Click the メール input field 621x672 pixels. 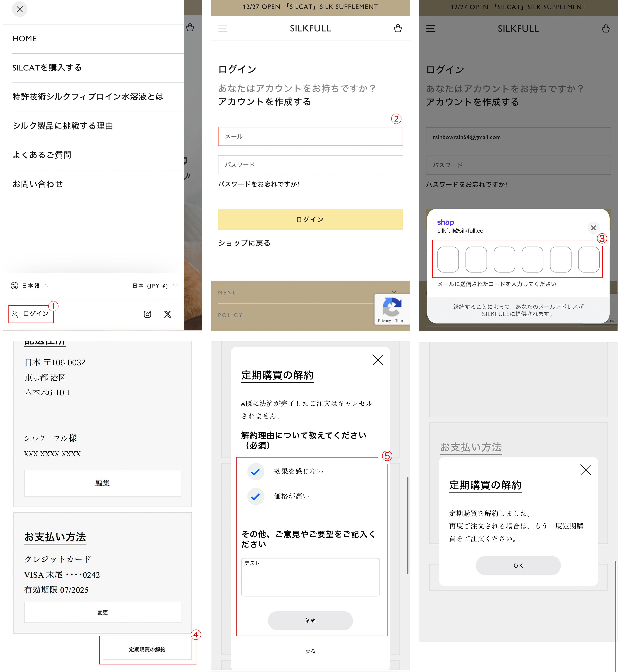(x=310, y=136)
